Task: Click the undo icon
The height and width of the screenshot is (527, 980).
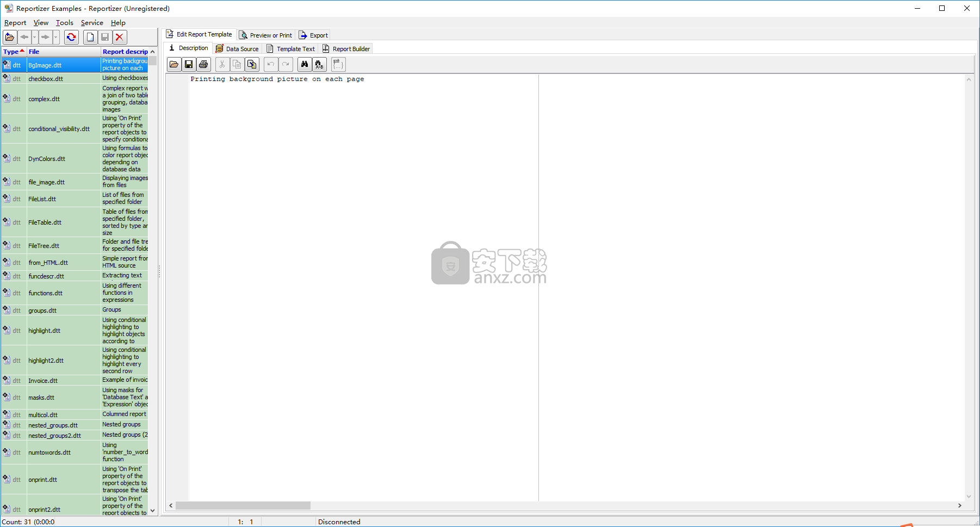Action: click(x=271, y=64)
